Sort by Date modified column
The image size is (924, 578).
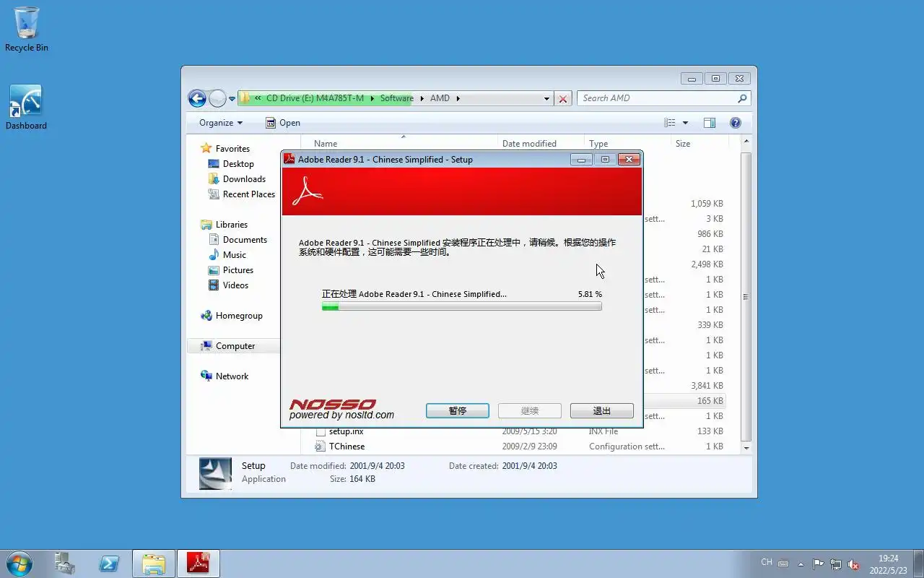coord(541,143)
